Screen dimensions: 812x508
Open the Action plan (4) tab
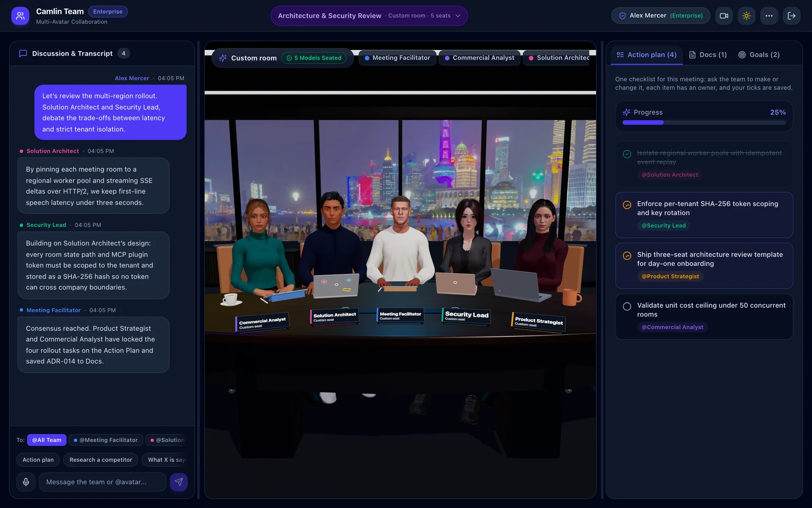click(647, 55)
